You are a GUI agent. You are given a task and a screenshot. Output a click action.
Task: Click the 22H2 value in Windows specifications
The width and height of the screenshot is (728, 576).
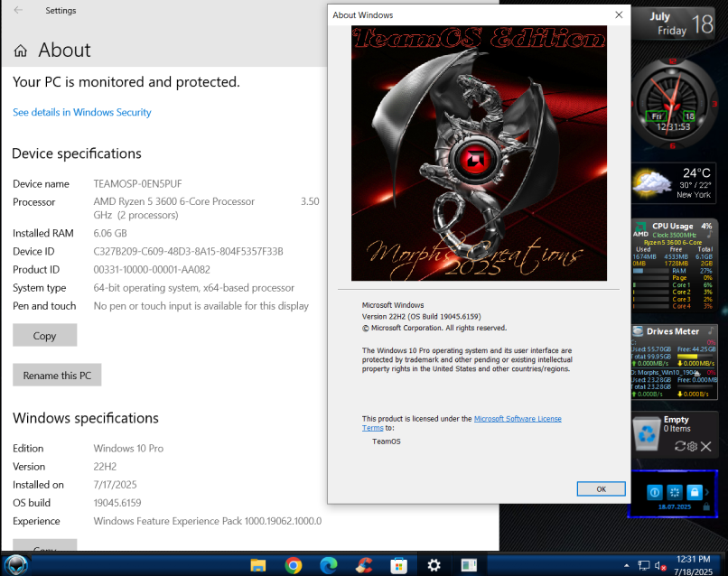105,467
